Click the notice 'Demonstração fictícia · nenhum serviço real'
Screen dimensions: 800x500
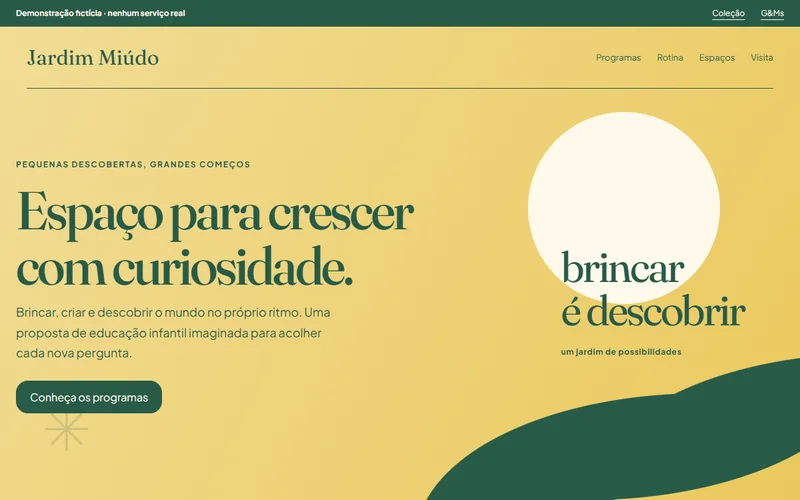(x=101, y=13)
